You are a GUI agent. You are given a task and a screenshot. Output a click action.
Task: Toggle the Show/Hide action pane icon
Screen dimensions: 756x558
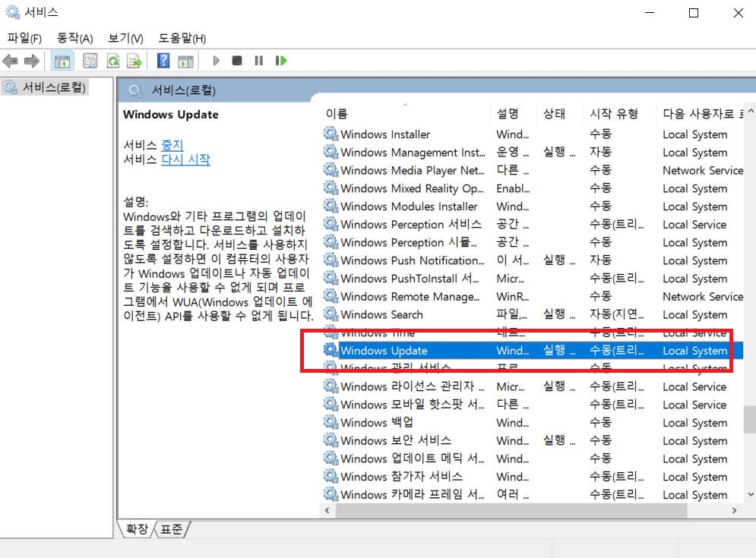[185, 61]
